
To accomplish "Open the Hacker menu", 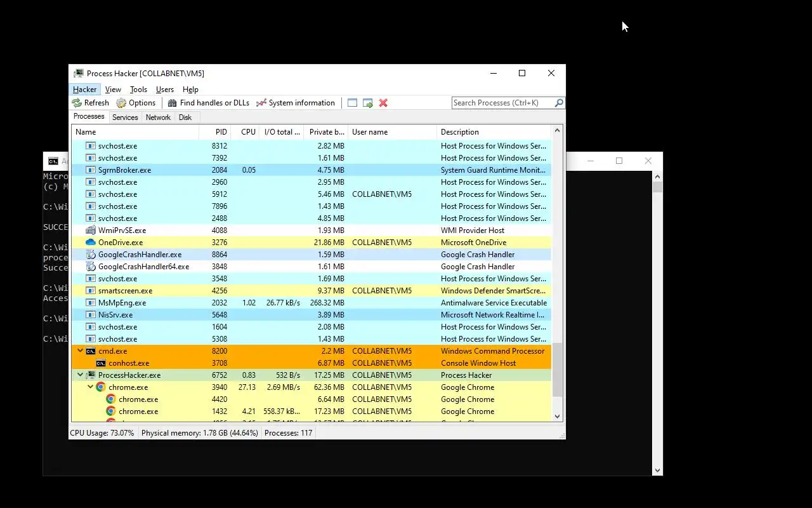I will click(x=84, y=90).
